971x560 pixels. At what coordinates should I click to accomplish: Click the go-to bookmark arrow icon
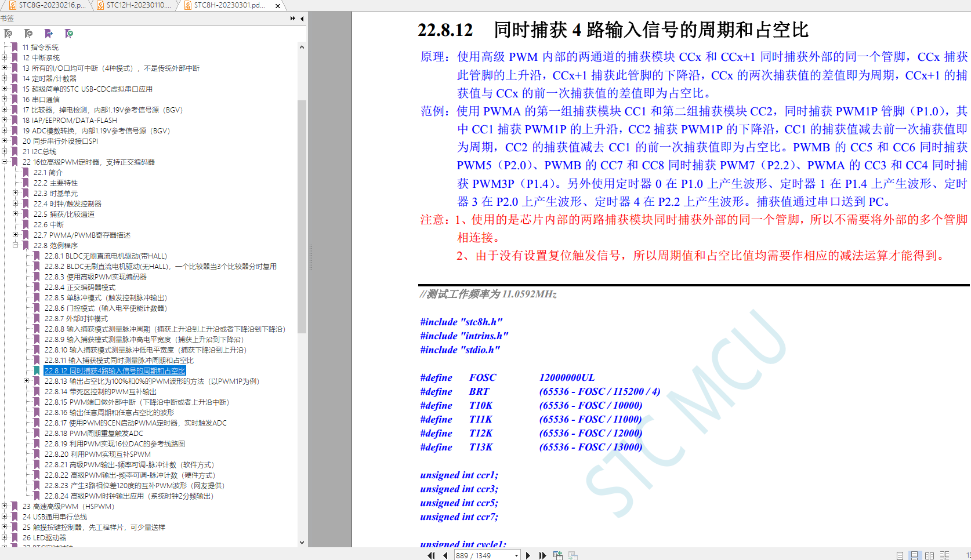click(x=49, y=34)
